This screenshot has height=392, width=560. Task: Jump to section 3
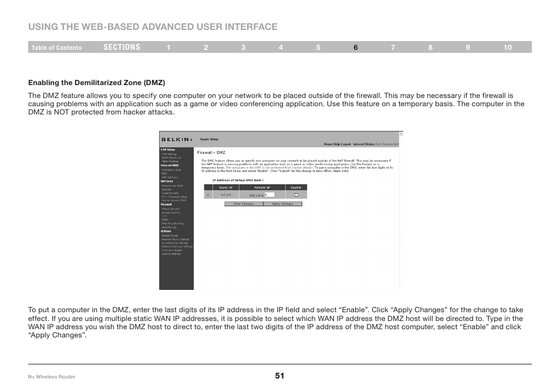(x=244, y=48)
